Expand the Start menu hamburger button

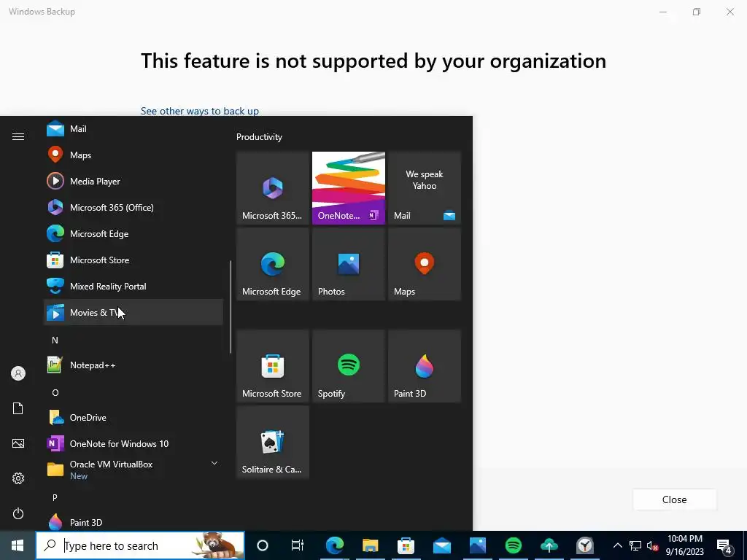[18, 137]
